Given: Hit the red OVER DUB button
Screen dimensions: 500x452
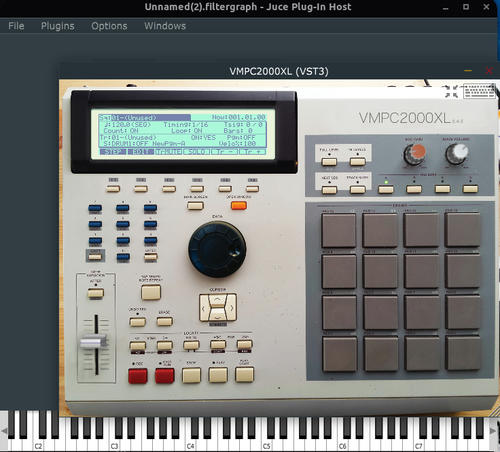Looking at the screenshot, I should tap(165, 376).
